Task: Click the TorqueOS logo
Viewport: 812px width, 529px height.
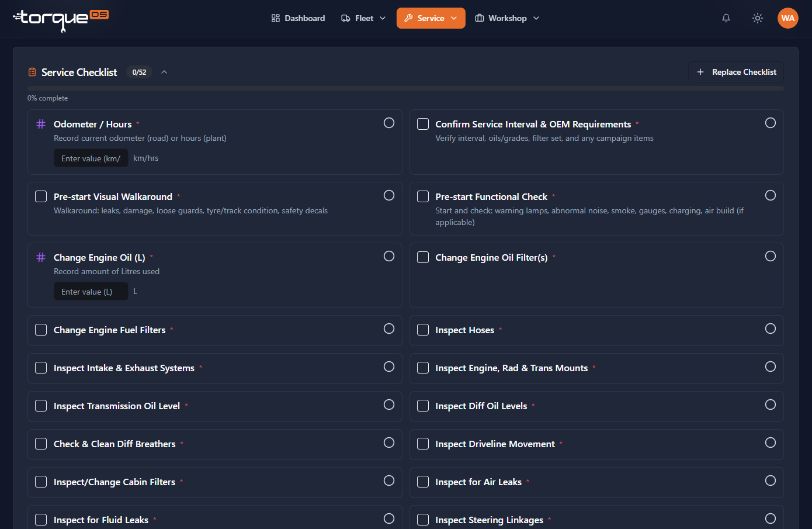Action: 61,20
